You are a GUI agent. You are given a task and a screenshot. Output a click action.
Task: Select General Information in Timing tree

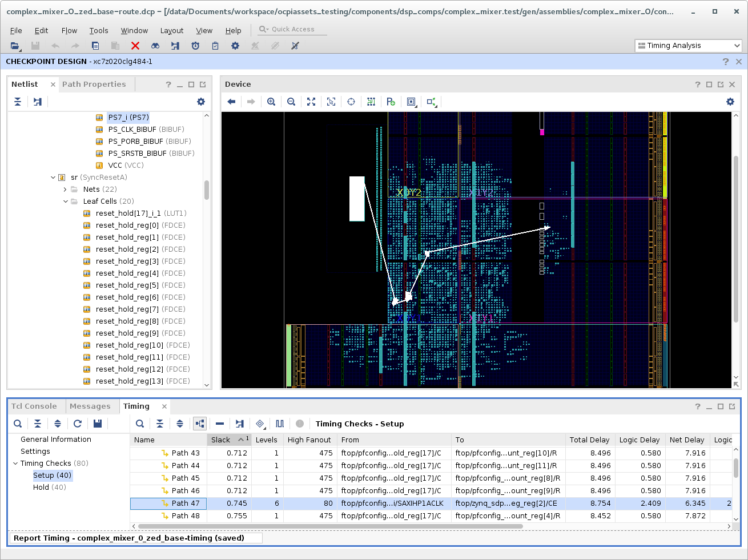(56, 440)
